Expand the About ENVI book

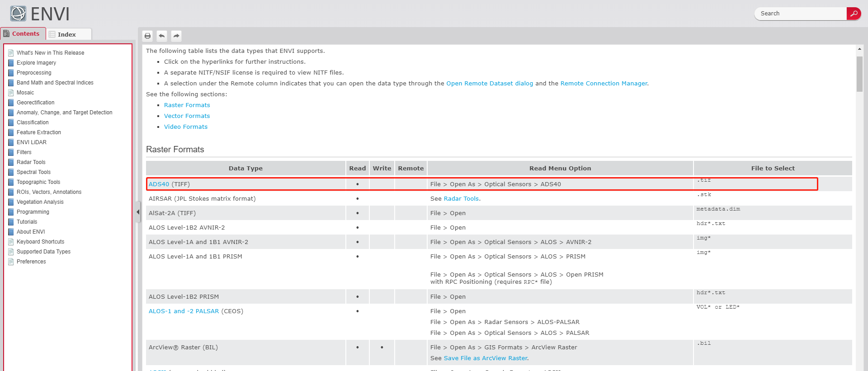[x=31, y=232]
